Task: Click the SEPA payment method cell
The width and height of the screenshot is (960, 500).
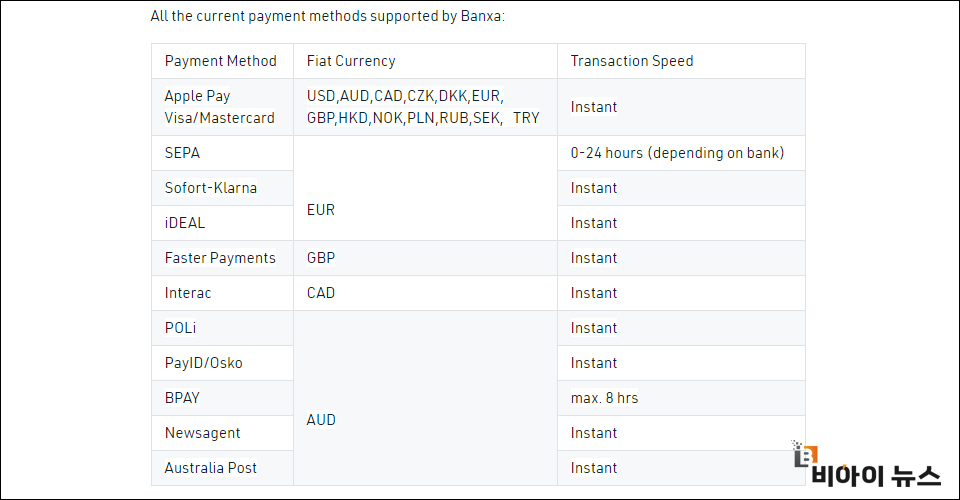Action: click(222, 153)
